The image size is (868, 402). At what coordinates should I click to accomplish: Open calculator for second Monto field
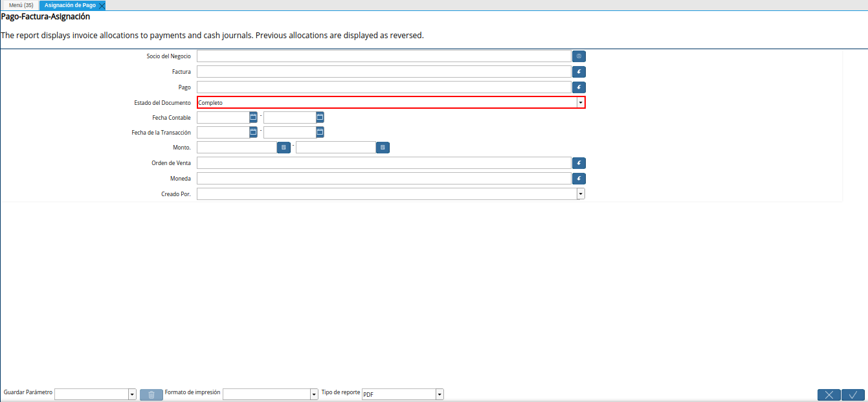[383, 148]
